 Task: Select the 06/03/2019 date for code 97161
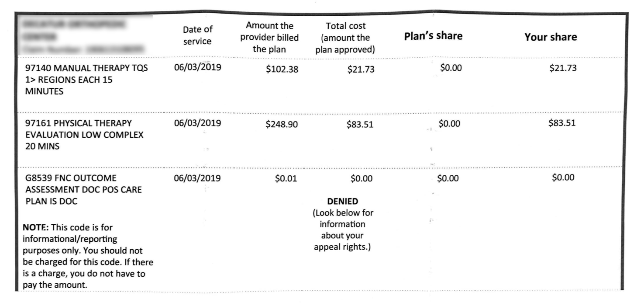[197, 123]
